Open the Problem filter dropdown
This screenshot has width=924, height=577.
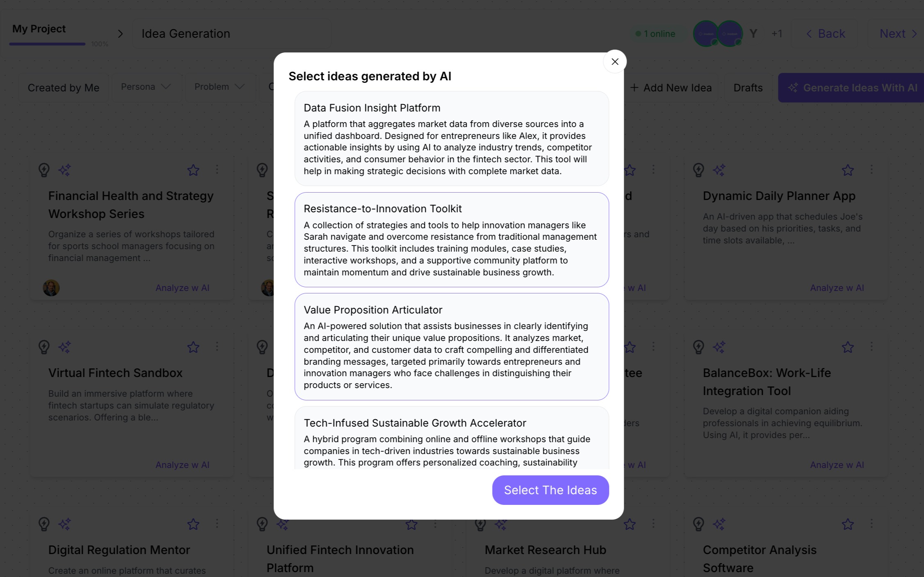point(220,87)
